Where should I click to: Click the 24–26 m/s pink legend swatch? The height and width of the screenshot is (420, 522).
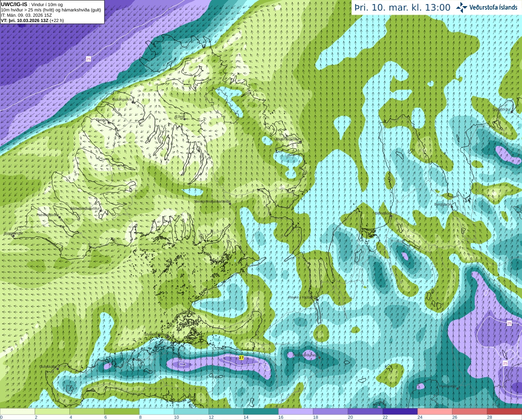pyautogui.click(x=435, y=411)
